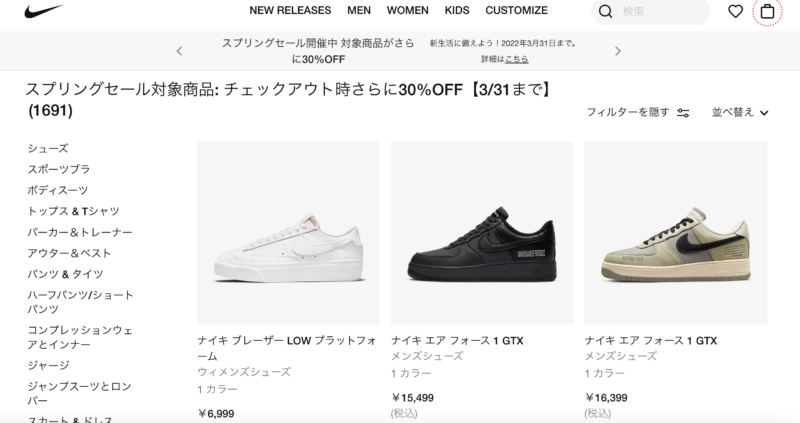
Task: Open the WOMEN menu
Action: pyautogui.click(x=407, y=10)
